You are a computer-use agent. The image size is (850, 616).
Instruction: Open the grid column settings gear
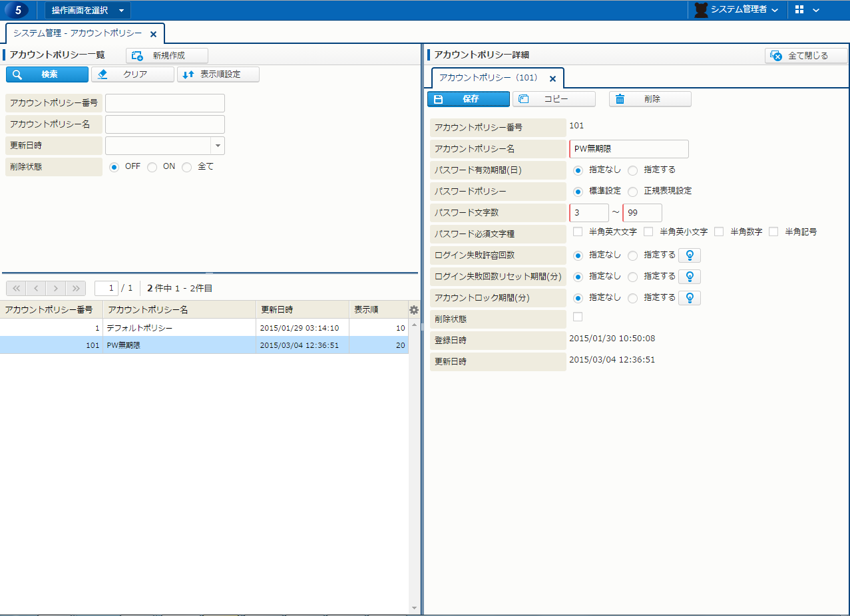coord(414,309)
